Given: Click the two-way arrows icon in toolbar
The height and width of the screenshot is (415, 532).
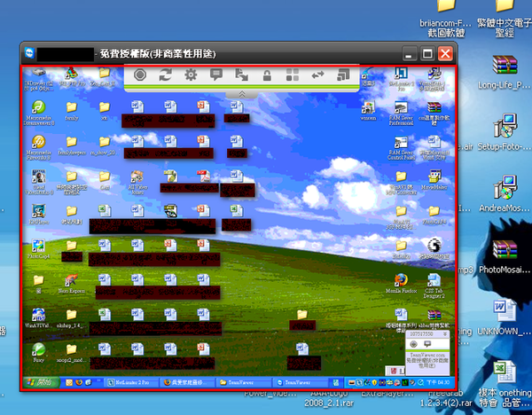Looking at the screenshot, I should pos(318,75).
